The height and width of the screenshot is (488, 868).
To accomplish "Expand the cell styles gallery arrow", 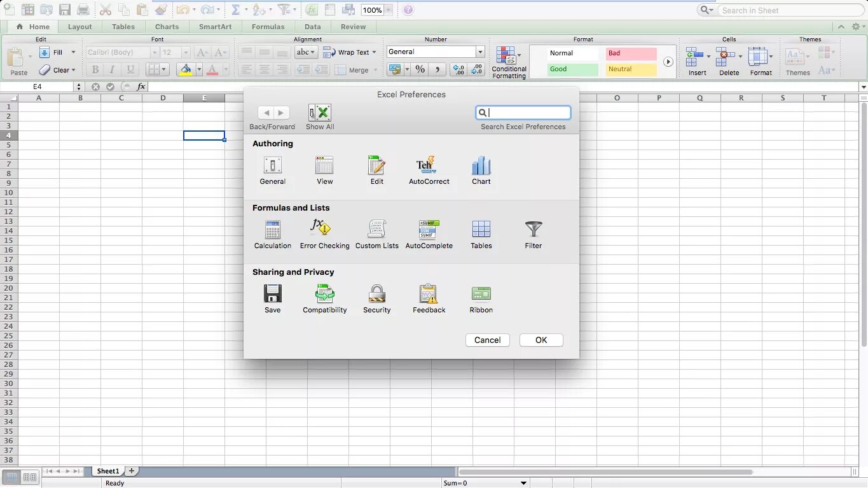I will (x=668, y=62).
